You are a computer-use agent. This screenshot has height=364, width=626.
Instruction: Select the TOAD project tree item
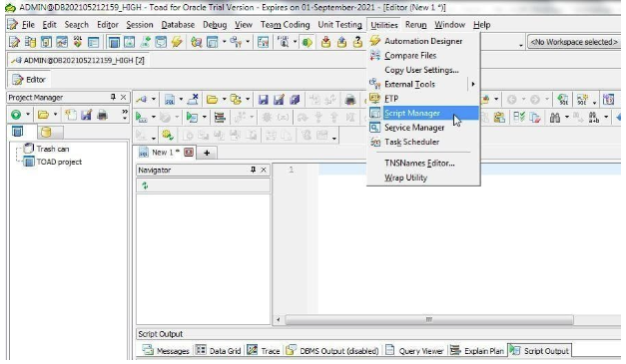59,162
